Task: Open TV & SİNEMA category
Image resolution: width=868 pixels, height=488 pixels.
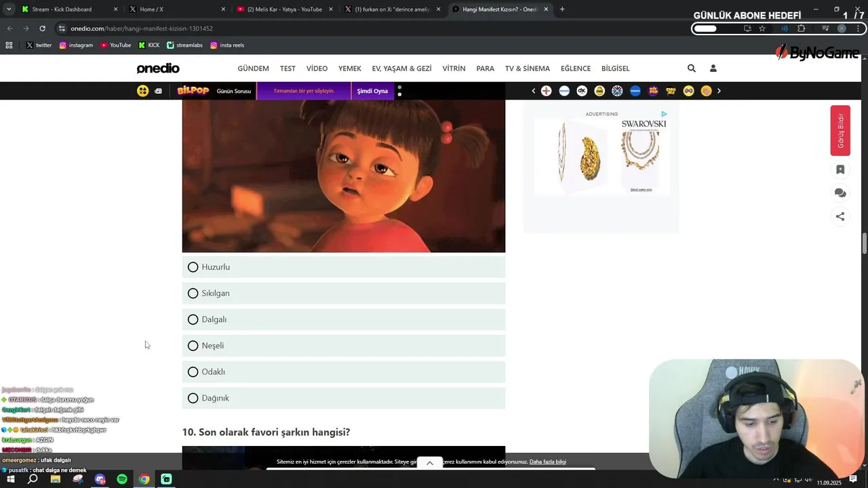Action: pos(527,68)
